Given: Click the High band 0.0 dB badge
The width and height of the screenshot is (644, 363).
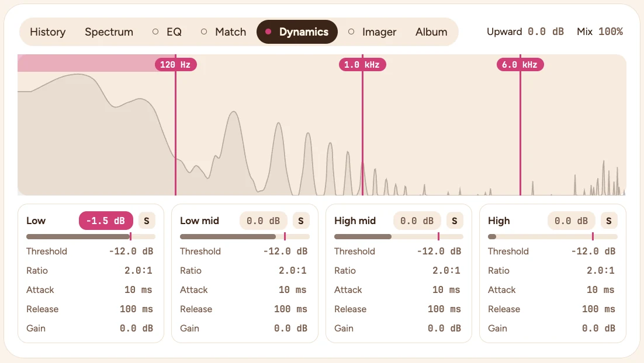Looking at the screenshot, I should click(572, 221).
